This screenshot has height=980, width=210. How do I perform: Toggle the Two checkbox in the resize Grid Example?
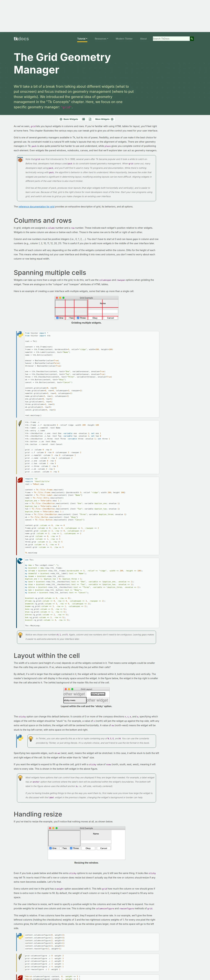click(x=61, y=848)
